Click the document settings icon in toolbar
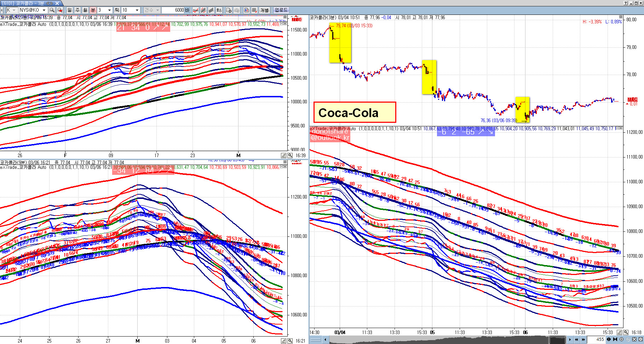 pyautogui.click(x=229, y=10)
